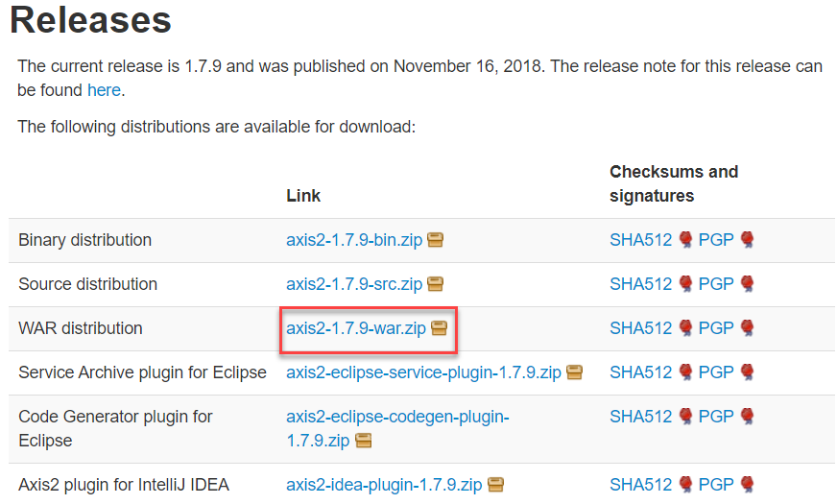837x504 pixels.
Task: Click the package icon after axis2-idea-plugin-1.7.9.zip
Action: pos(495,485)
